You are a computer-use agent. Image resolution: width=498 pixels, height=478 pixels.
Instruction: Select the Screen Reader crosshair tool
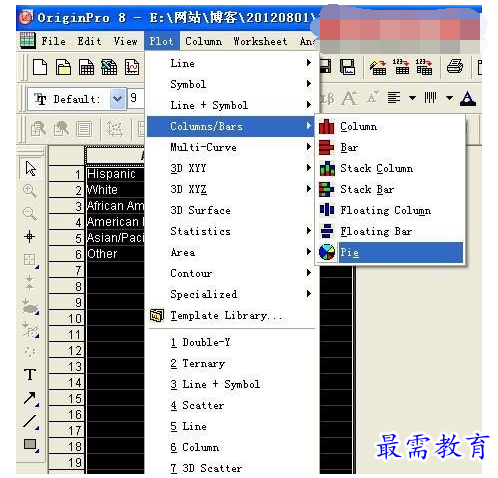tap(29, 237)
